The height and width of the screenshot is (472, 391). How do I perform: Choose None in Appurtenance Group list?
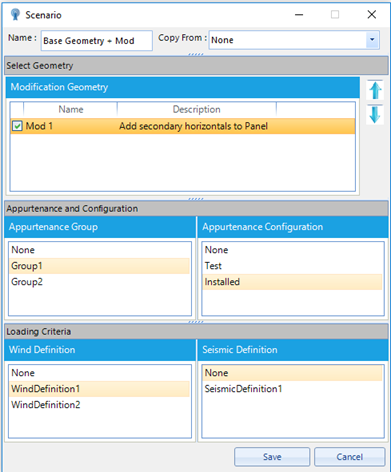click(x=99, y=250)
